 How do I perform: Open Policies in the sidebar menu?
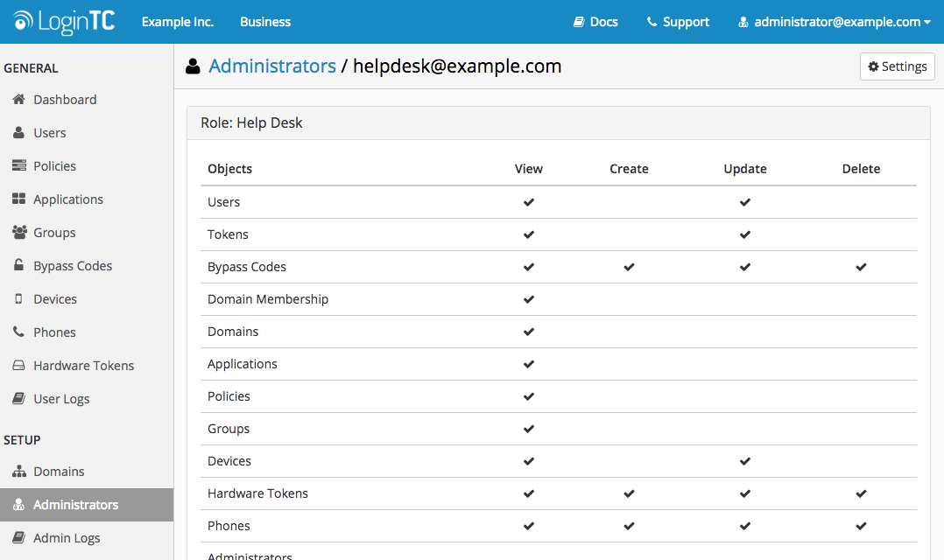tap(87, 166)
